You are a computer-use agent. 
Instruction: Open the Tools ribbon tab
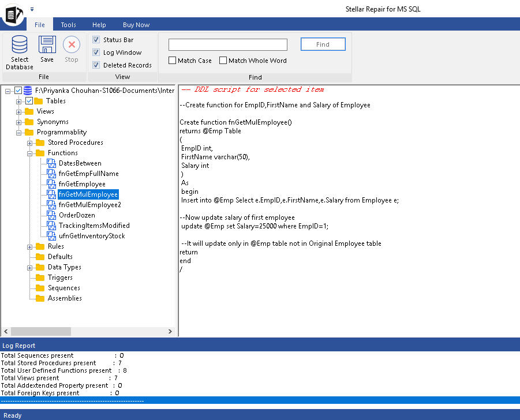[x=68, y=25]
